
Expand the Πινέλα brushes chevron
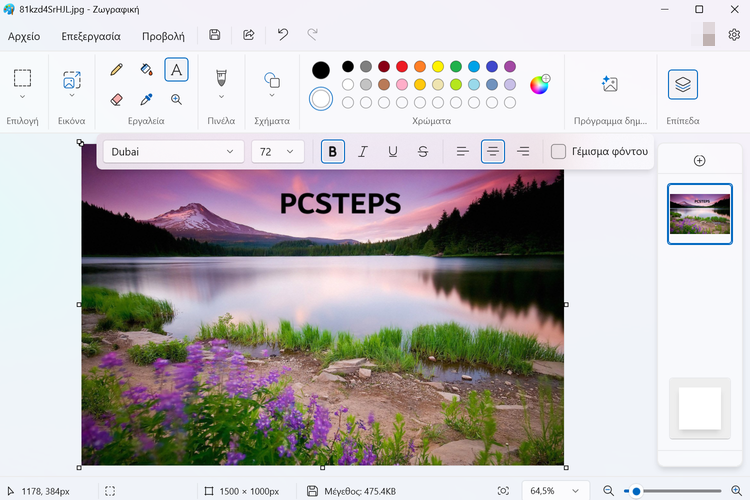point(221,97)
